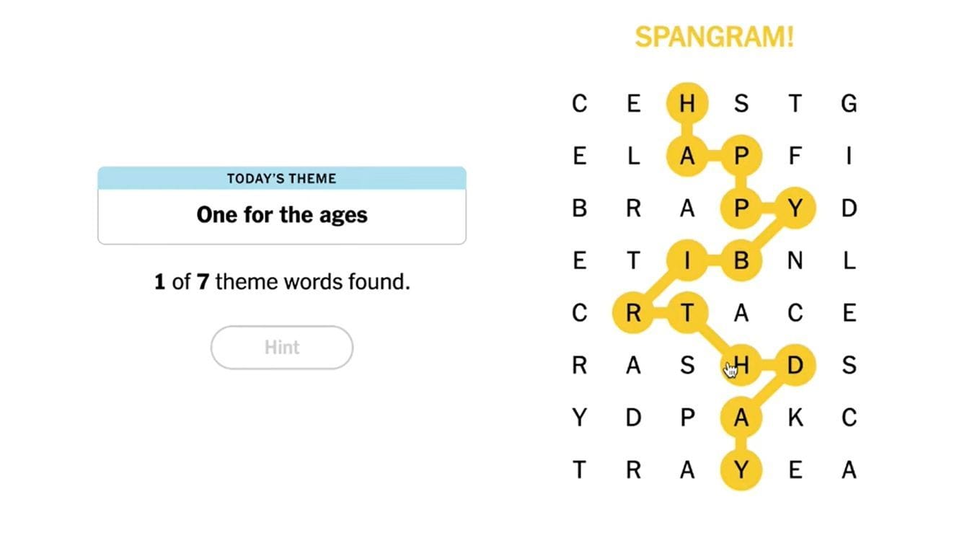This screenshot has width=980, height=559.
Task: Select the letter N next to highlighted B
Action: [795, 260]
